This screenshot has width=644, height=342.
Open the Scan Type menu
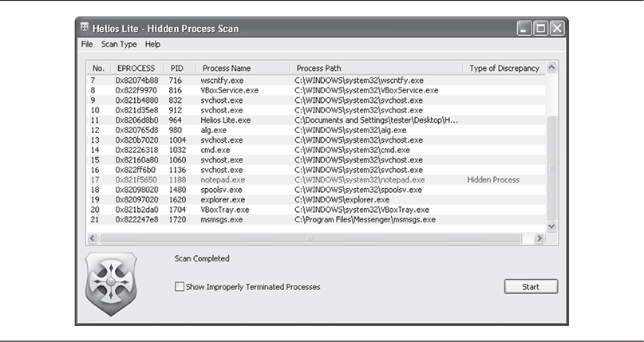[119, 45]
